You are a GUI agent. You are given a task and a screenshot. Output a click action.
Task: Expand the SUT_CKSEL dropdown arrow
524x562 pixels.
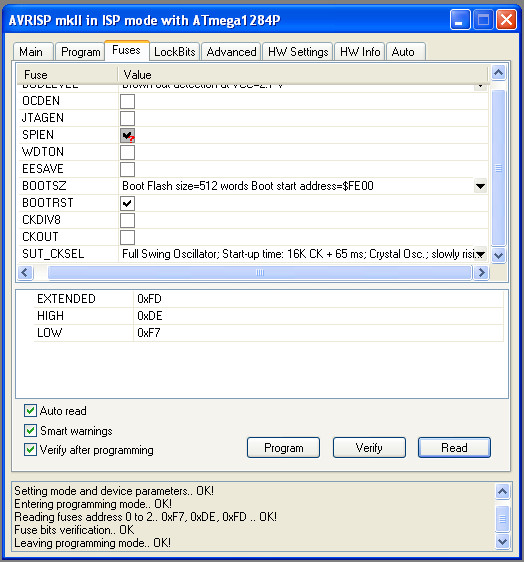tap(480, 254)
